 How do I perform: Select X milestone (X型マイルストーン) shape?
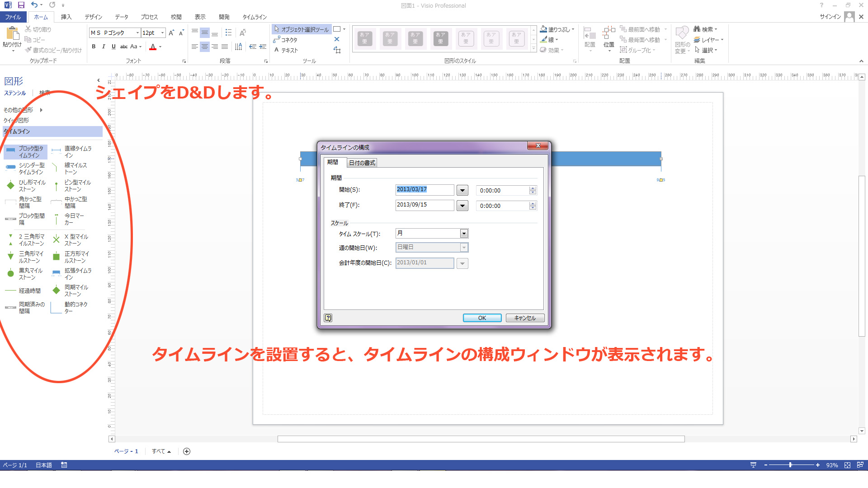[x=71, y=240]
